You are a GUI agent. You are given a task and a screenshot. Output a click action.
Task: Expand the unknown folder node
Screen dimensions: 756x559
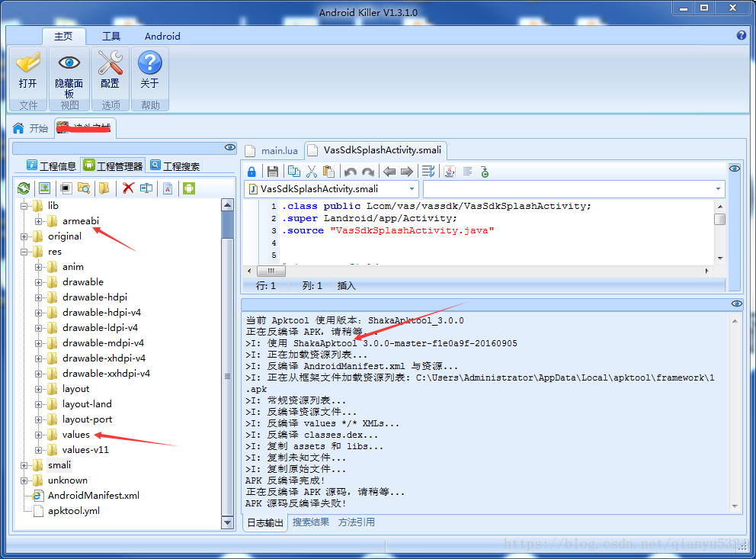pyautogui.click(x=24, y=481)
